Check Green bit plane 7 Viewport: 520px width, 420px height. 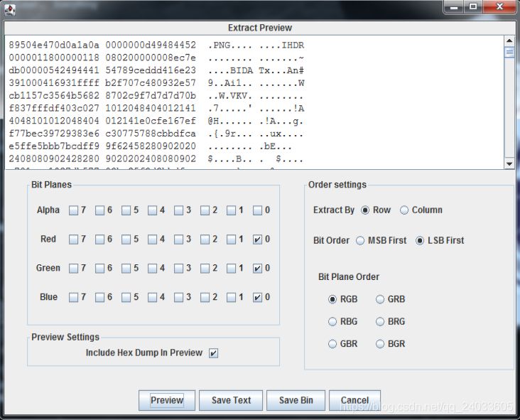[x=73, y=268]
